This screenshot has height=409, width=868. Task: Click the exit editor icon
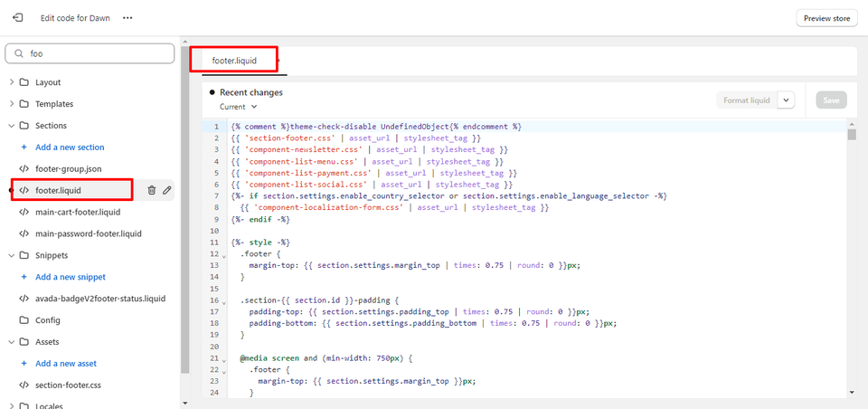pos(17,18)
